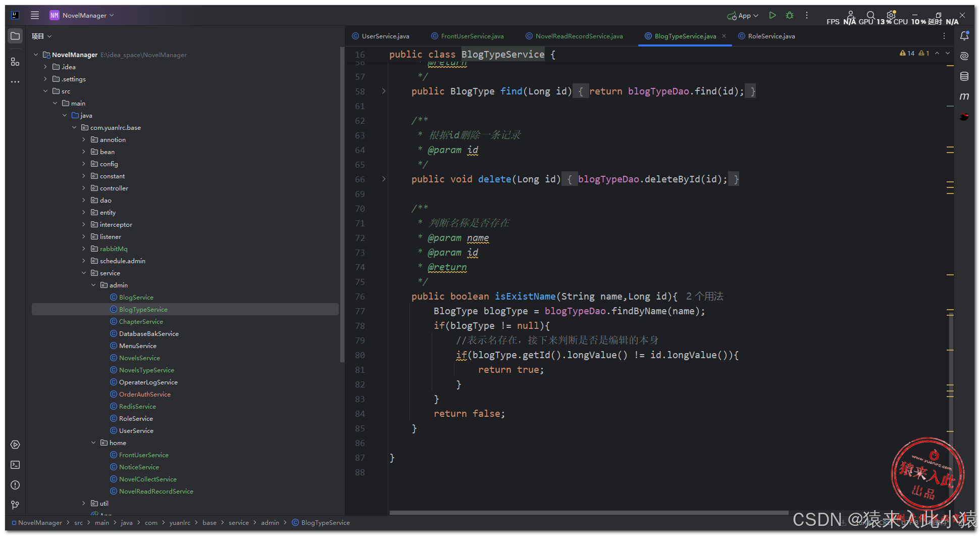Screen dimensions: 980x536
Task: Open OrderAuthService class
Action: [x=145, y=394]
